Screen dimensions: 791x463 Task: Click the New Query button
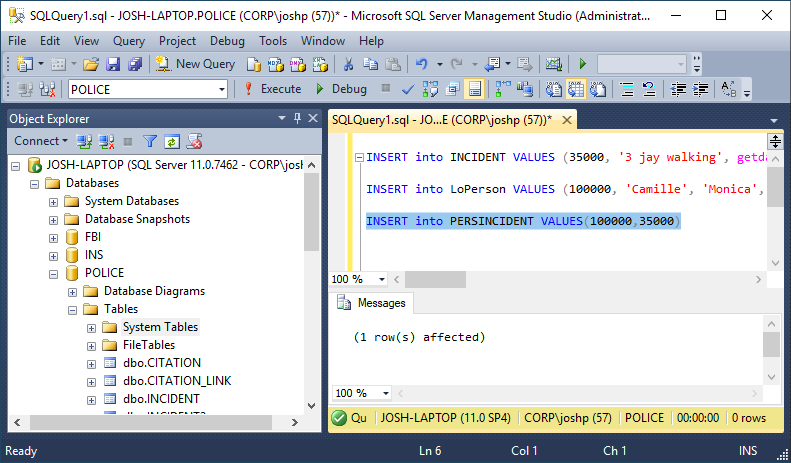(x=195, y=64)
